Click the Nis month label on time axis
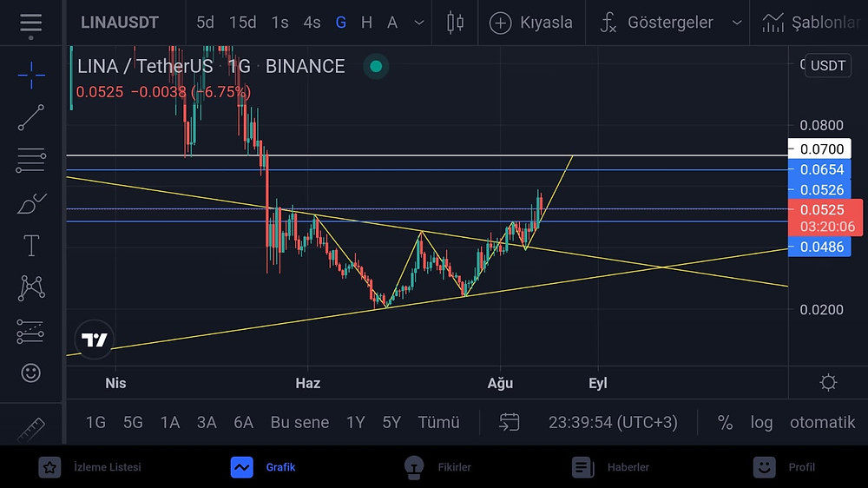The height and width of the screenshot is (488, 868). (115, 383)
